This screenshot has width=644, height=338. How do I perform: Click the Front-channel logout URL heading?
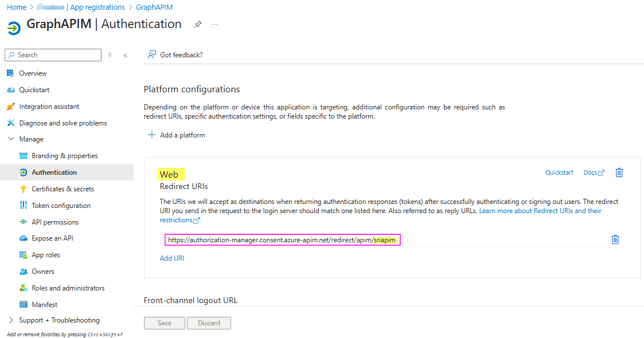pyautogui.click(x=190, y=300)
